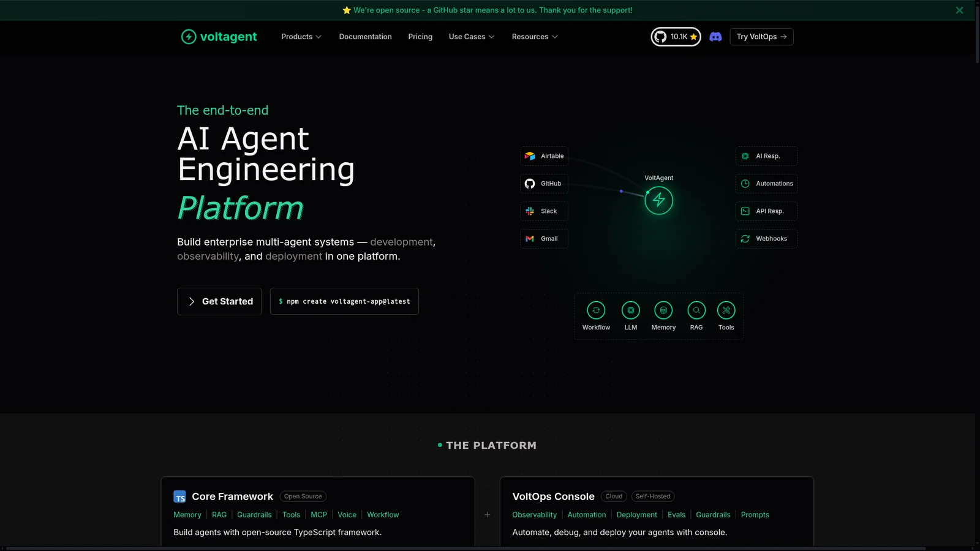
Task: Open the MCP link
Action: 319,515
